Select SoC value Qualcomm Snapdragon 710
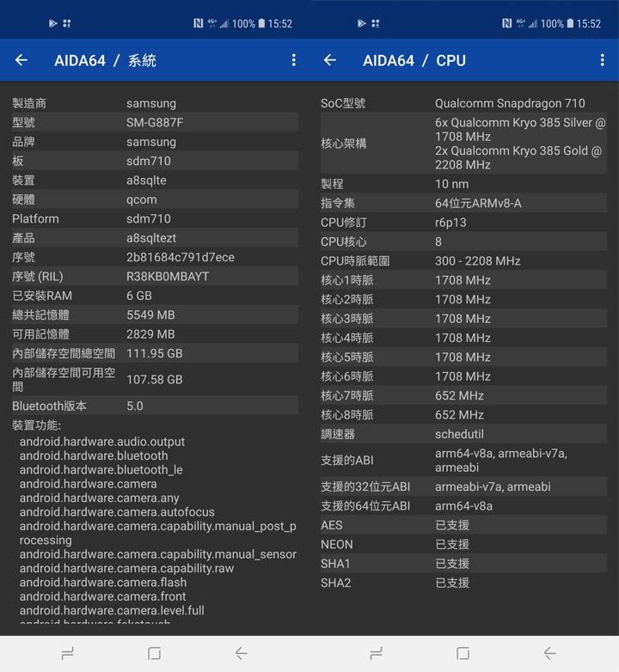The height and width of the screenshot is (672, 619). point(510,103)
